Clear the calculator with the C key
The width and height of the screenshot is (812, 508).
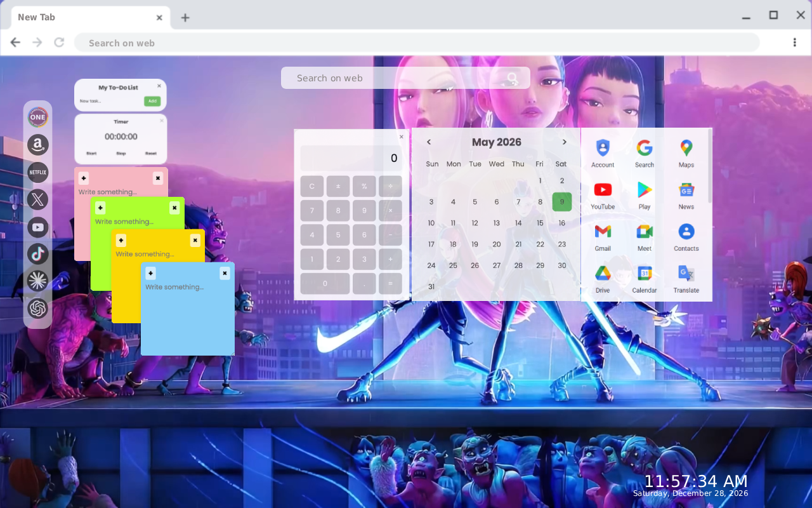click(x=312, y=187)
